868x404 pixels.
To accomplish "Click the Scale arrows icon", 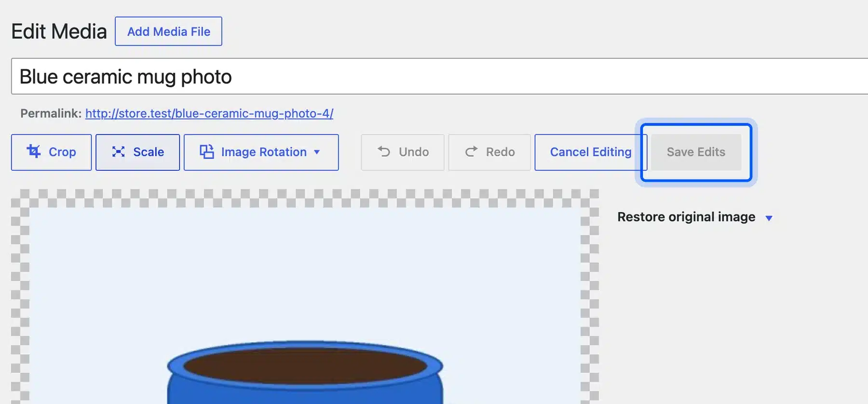I will [x=118, y=152].
